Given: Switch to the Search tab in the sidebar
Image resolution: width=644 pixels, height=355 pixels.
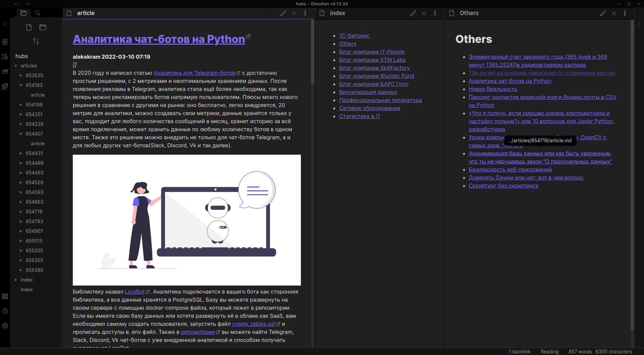Looking at the screenshot, I should coord(38,13).
